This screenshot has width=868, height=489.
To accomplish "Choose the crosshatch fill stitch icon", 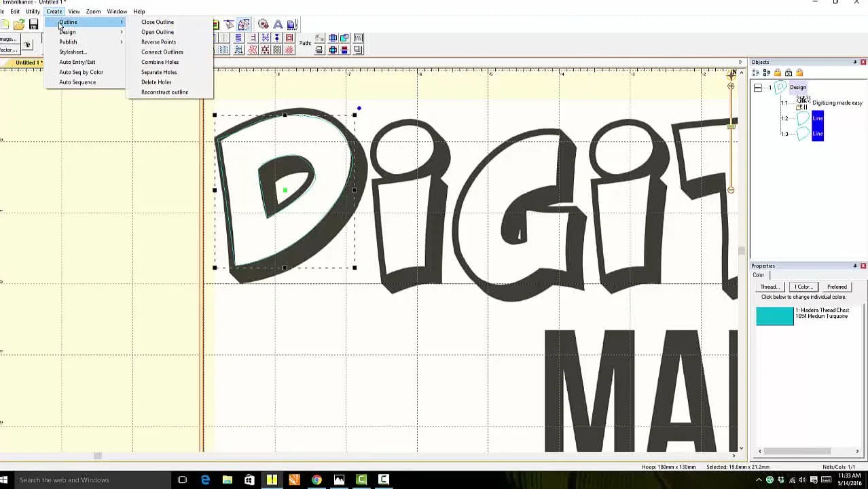I will tap(276, 50).
